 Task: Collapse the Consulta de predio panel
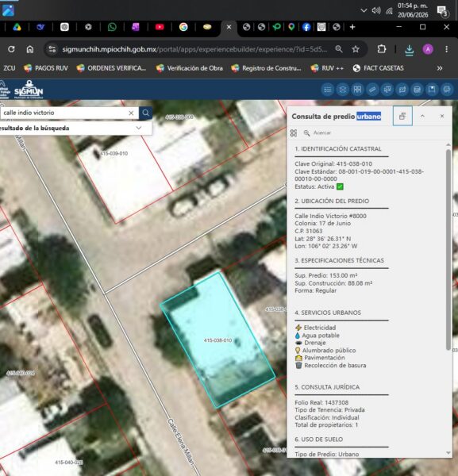pyautogui.click(x=422, y=116)
